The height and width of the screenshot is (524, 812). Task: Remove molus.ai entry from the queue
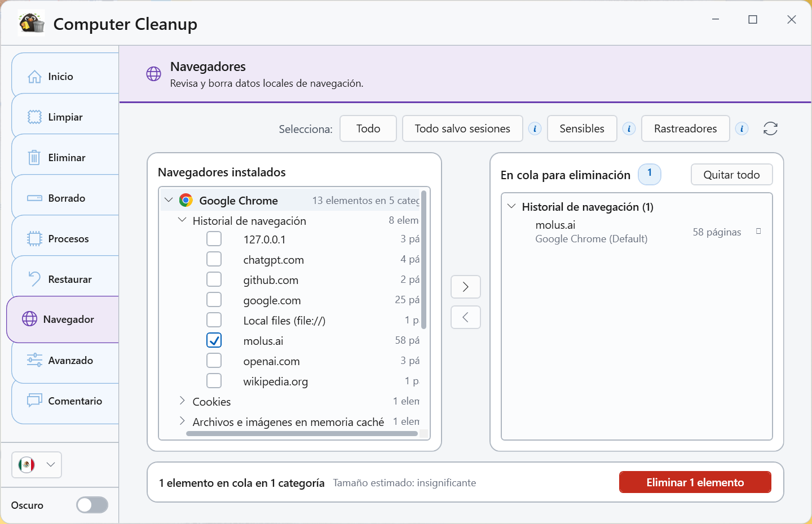[758, 231]
